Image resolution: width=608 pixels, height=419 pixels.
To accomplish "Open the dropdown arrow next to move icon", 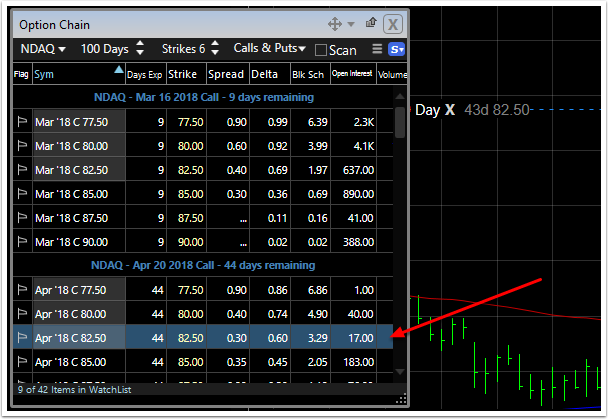I will (x=351, y=24).
